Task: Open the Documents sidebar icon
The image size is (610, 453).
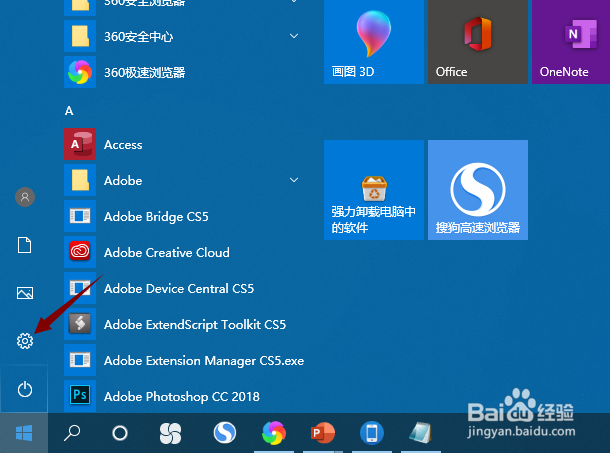Action: (25, 245)
